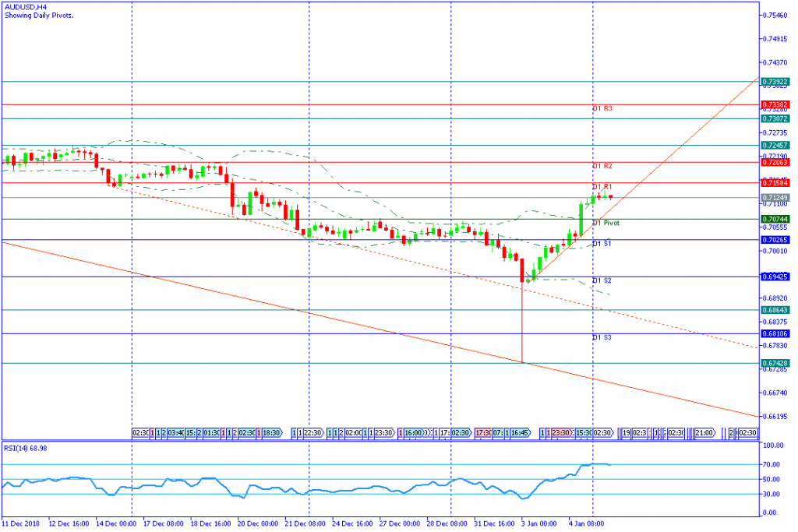Click the D1 R3 pivot label
798x532 pixels.
click(602, 108)
